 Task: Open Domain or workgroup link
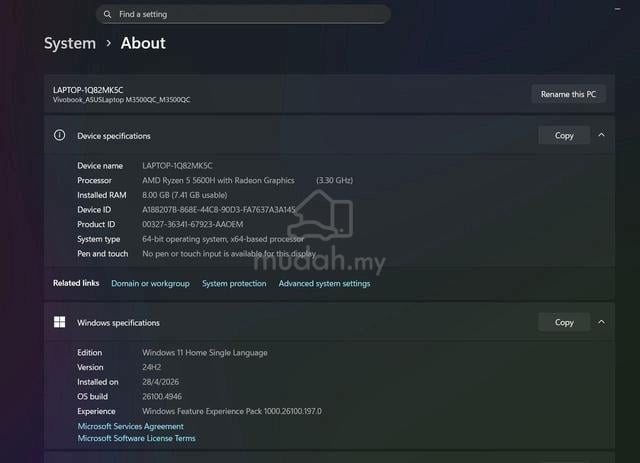click(150, 283)
